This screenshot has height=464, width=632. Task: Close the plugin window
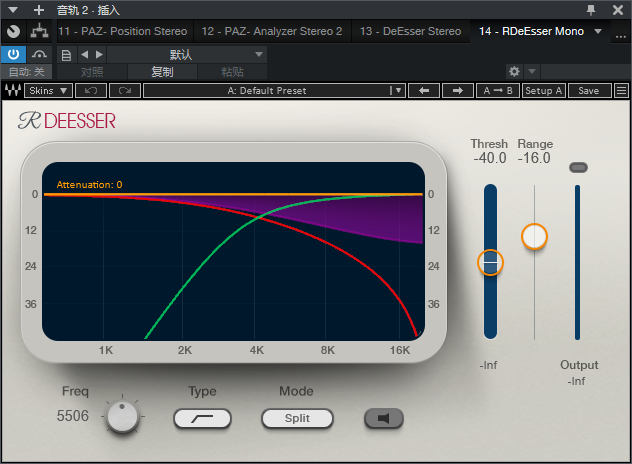click(x=618, y=10)
